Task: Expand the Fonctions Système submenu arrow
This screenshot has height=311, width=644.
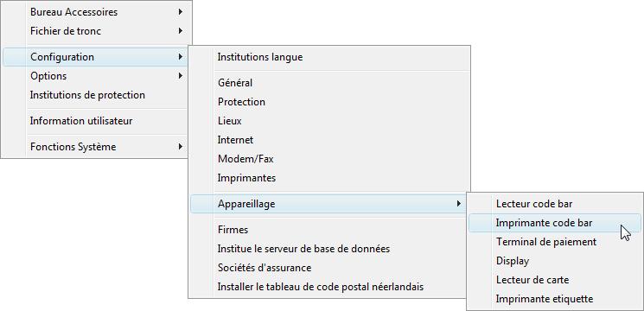Action: (181, 147)
